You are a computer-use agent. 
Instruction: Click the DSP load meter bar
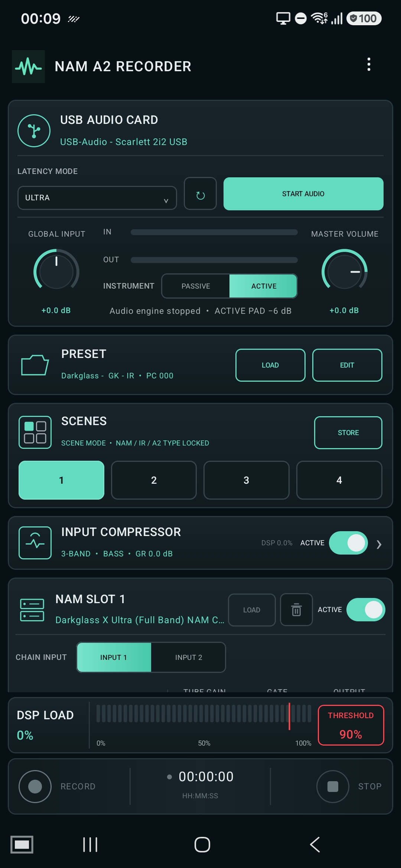[203, 714]
